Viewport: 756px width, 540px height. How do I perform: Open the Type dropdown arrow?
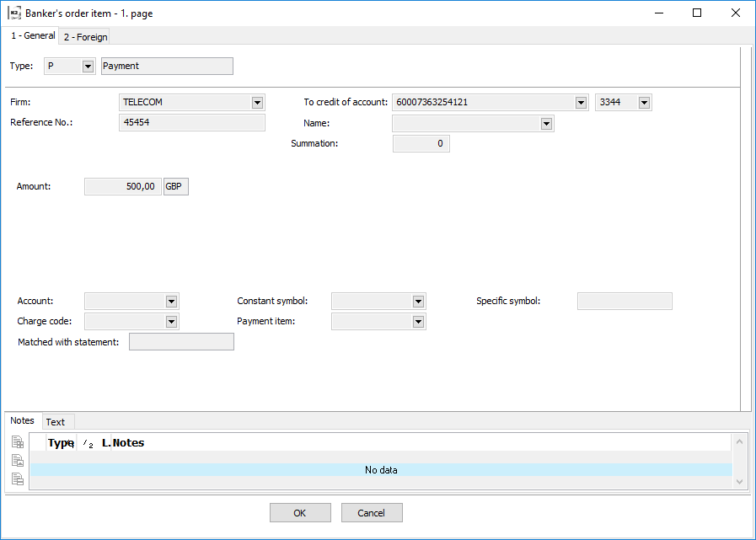(88, 67)
